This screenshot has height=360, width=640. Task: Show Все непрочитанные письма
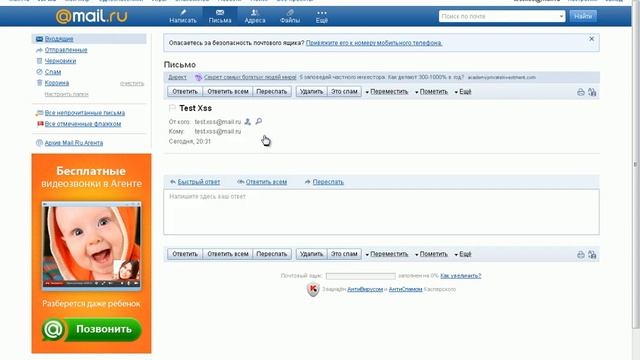85,113
